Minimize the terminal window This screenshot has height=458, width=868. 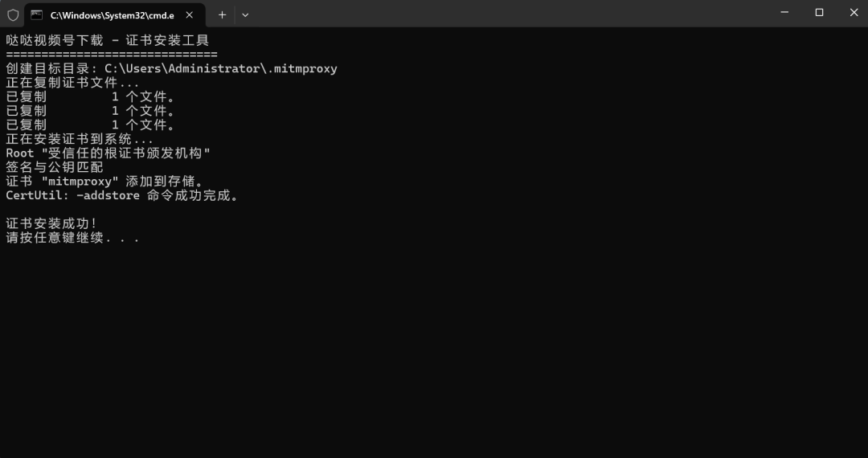click(784, 13)
